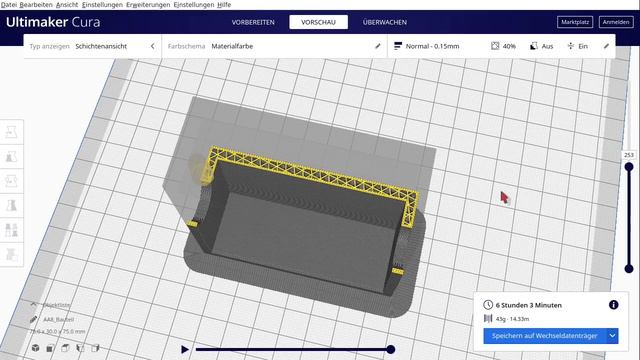Open the Bearbeiten menu
Screen dimensions: 640x360
pos(36,4)
